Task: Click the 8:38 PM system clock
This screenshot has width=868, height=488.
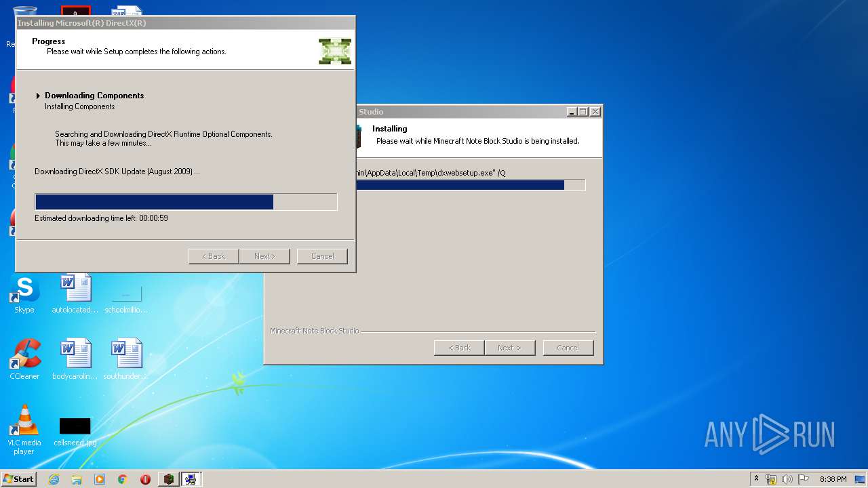Action: (x=833, y=479)
